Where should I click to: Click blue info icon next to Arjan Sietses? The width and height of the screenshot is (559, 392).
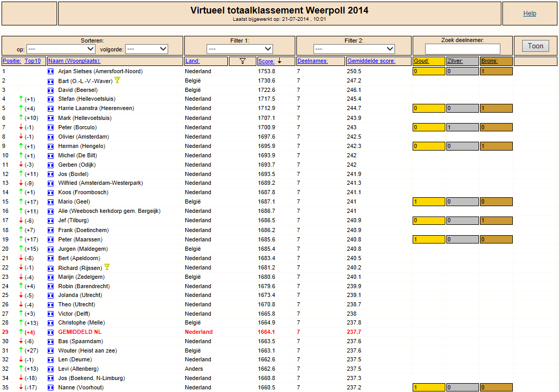point(51,71)
